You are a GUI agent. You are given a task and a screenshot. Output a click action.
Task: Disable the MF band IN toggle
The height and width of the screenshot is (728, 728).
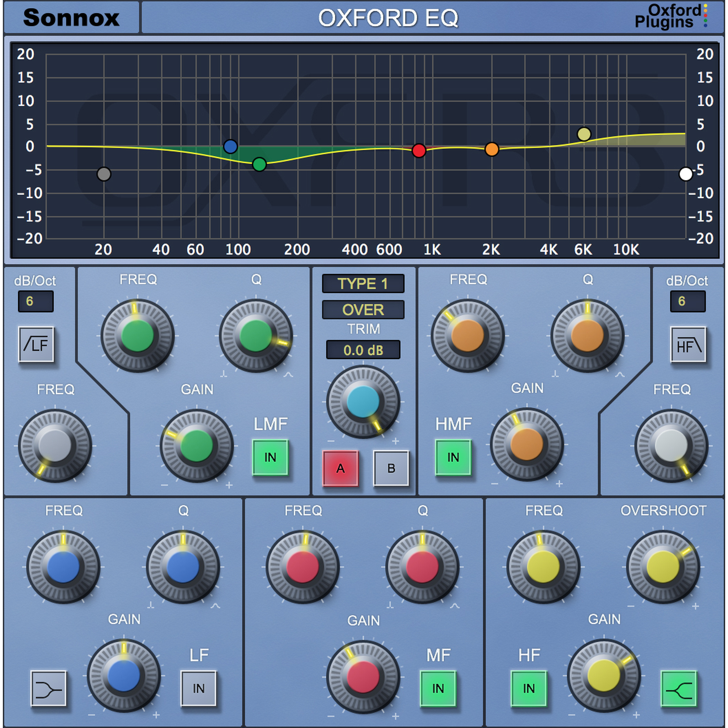tap(439, 687)
